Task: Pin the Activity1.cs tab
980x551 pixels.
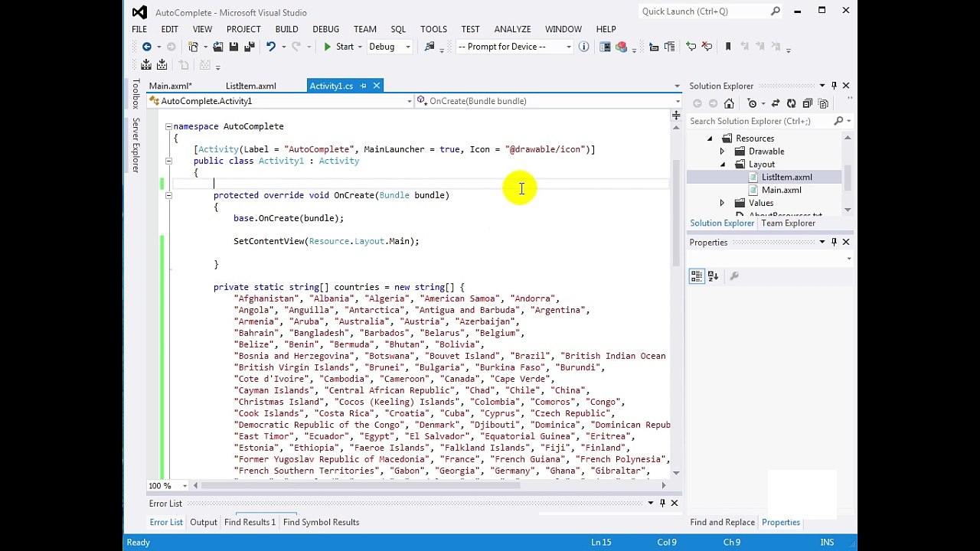Action: click(363, 86)
